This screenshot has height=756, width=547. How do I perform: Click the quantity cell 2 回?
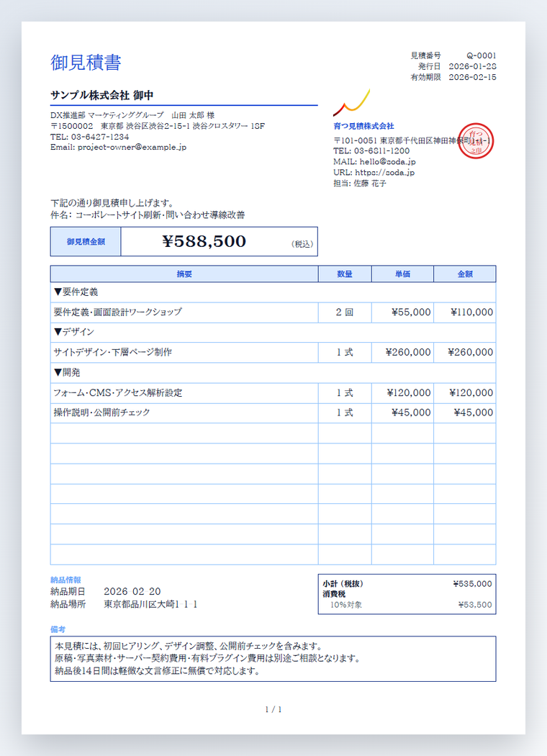tap(345, 312)
